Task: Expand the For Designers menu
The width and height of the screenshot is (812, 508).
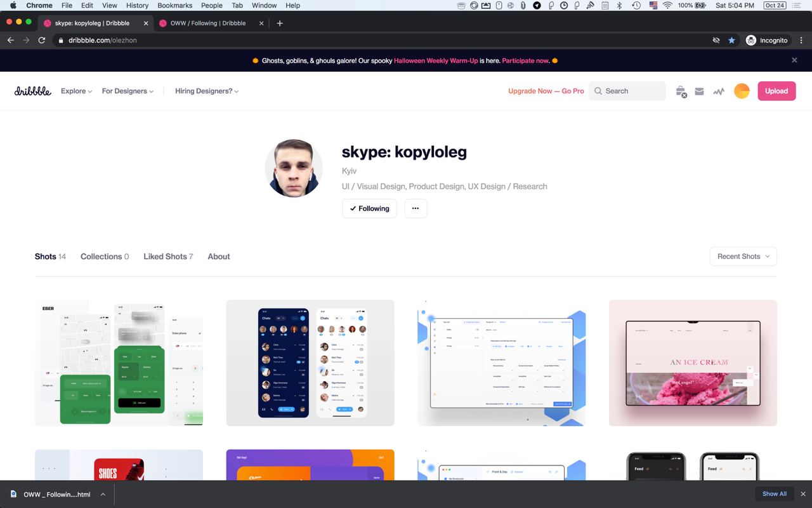Action: click(x=128, y=91)
